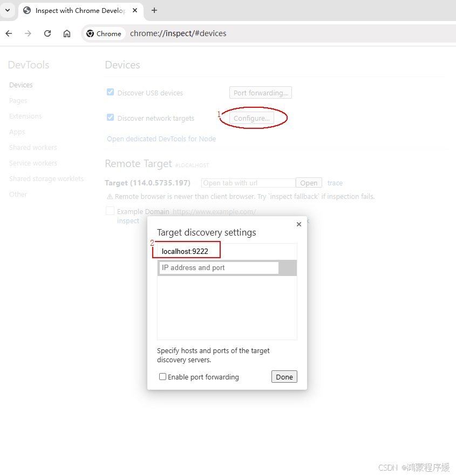The image size is (456, 476).
Task: Go forward with the forward arrow
Action: coord(28,33)
